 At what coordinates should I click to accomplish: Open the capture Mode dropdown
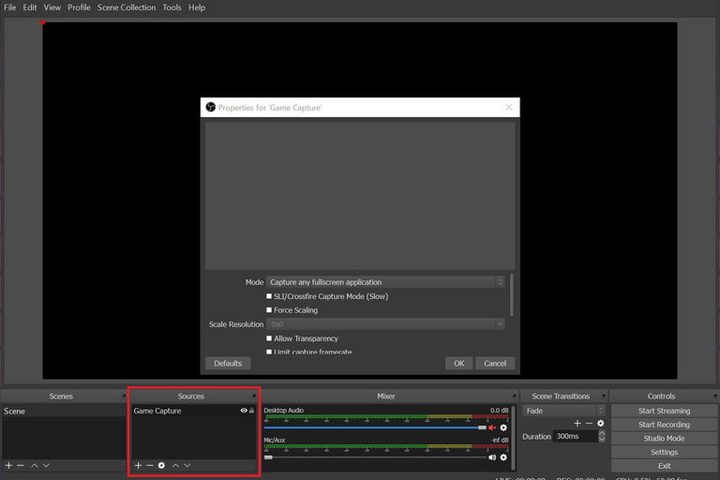pos(386,282)
